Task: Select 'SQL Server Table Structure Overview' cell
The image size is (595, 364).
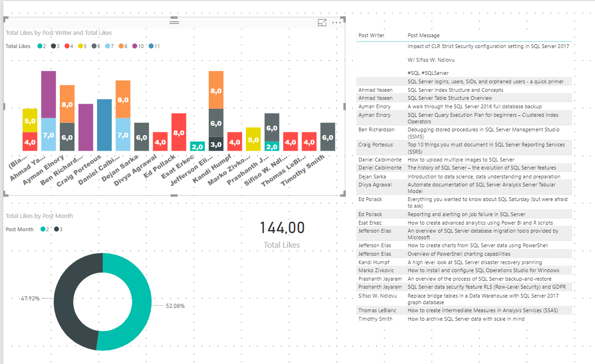Action: tap(450, 98)
